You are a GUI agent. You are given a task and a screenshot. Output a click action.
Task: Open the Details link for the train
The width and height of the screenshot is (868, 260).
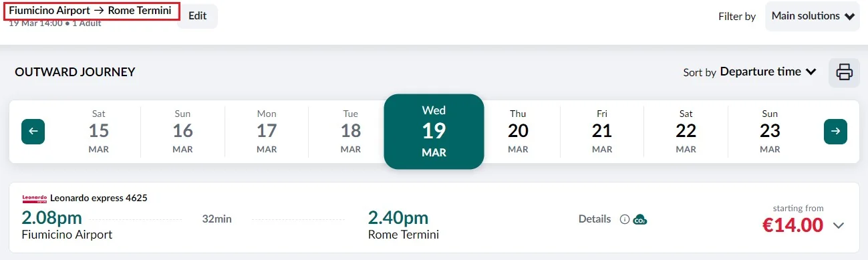pos(594,219)
